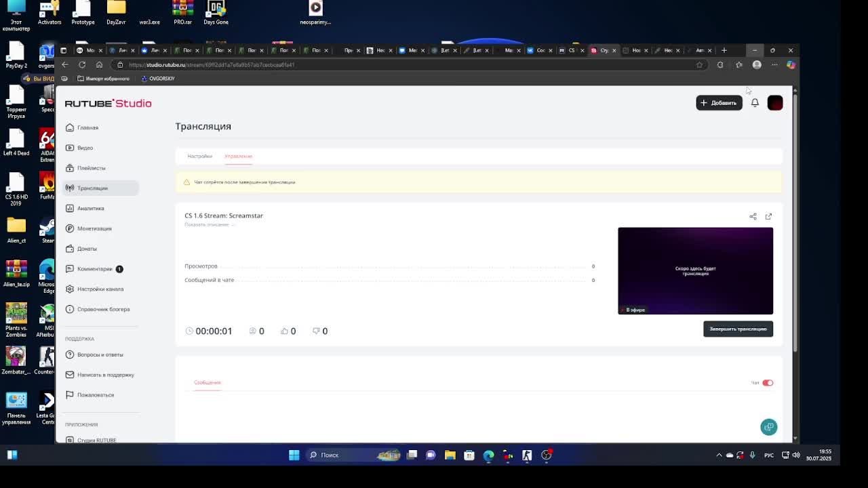Open the Copilot icon in browser toolbar
The width and height of the screenshot is (868, 488).
coord(791,64)
